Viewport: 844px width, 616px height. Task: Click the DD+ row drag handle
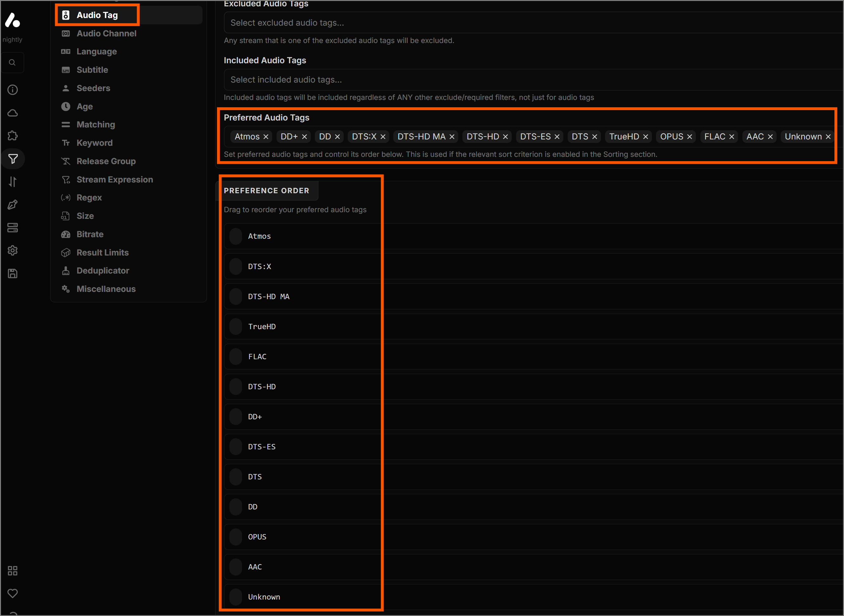coord(236,417)
